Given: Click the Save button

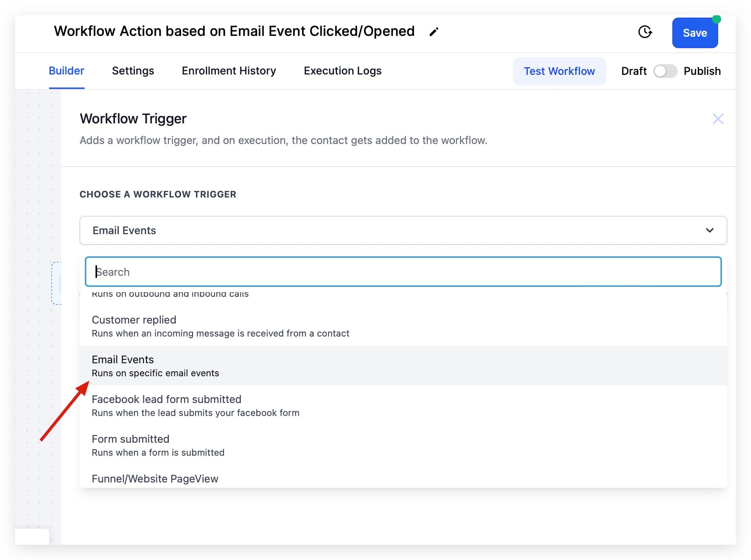Looking at the screenshot, I should tap(695, 33).
